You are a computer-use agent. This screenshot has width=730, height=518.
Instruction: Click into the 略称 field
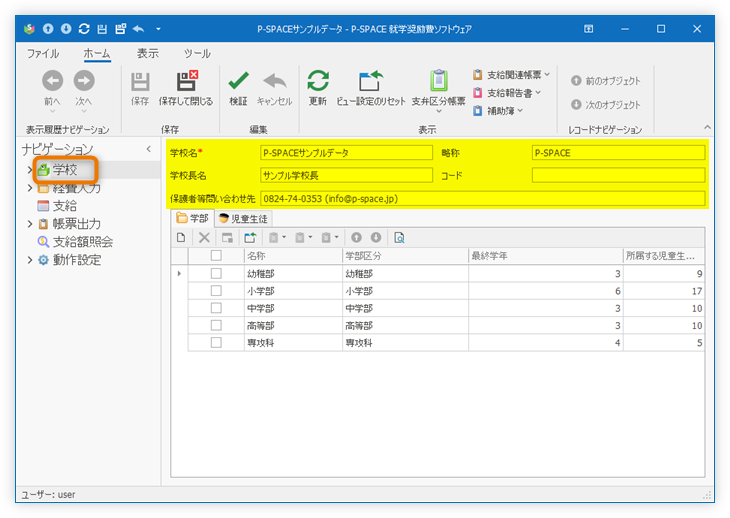tap(618, 153)
